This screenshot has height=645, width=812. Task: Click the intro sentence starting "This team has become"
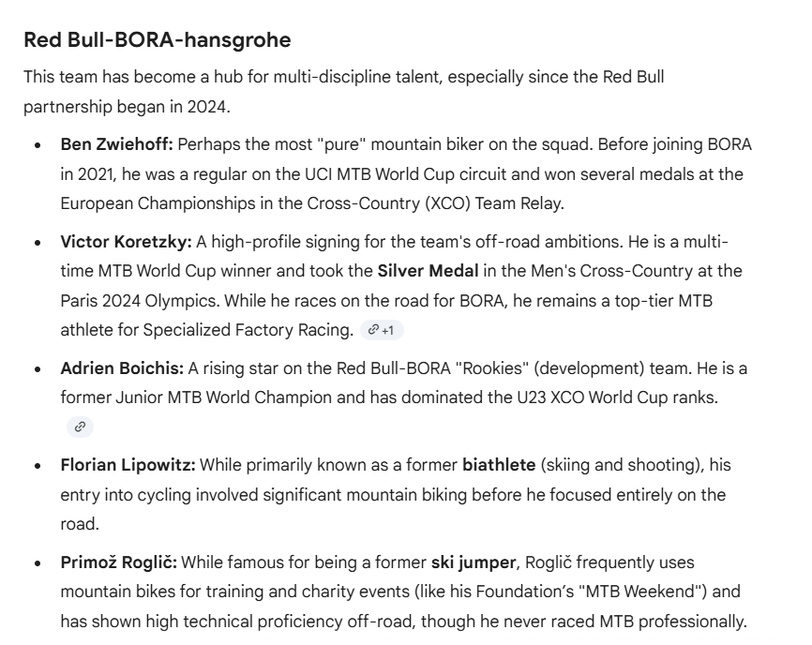click(343, 77)
